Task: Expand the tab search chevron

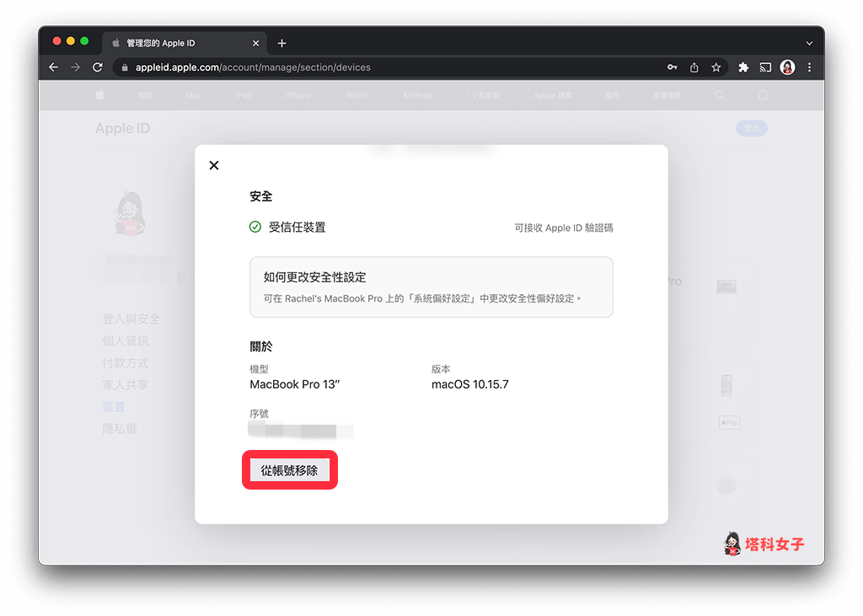Action: point(809,43)
